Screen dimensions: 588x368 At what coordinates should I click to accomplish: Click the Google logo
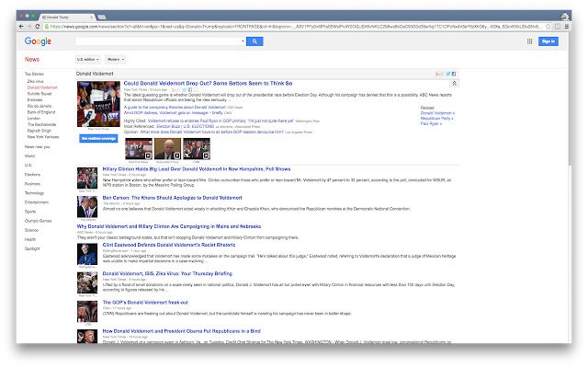click(38, 41)
